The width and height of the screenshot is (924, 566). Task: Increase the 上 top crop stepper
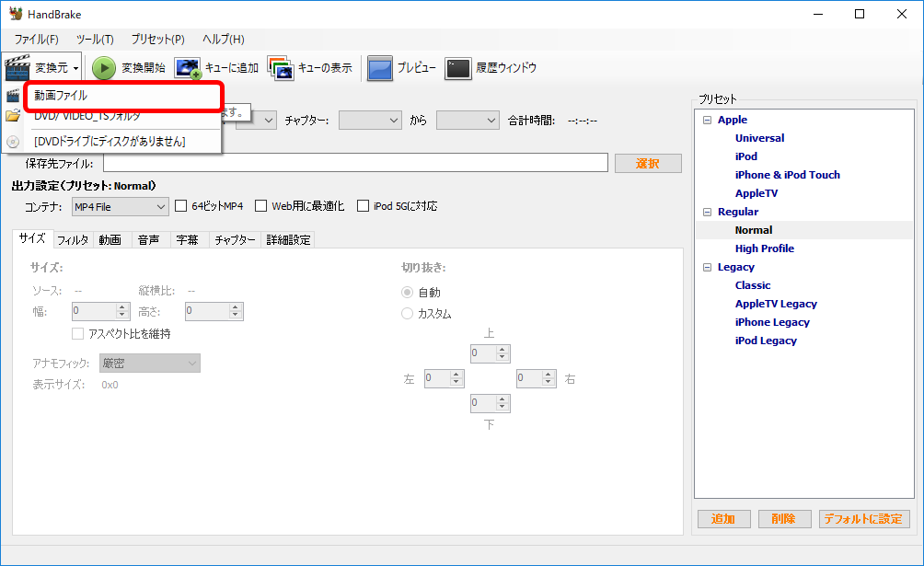[502, 350]
